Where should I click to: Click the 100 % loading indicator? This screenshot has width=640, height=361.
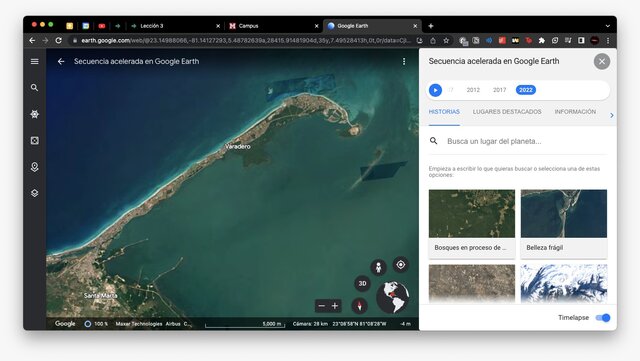pyautogui.click(x=96, y=324)
